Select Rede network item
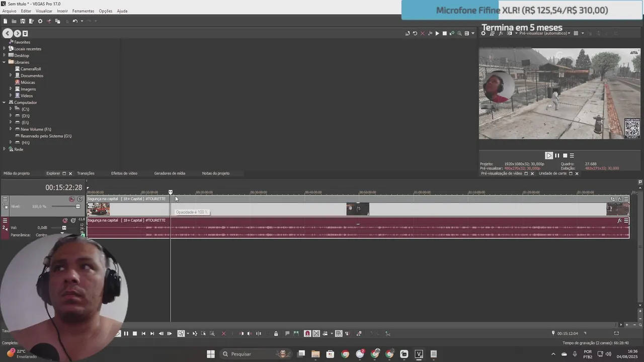Screen dimensions: 644x362 coord(19,149)
